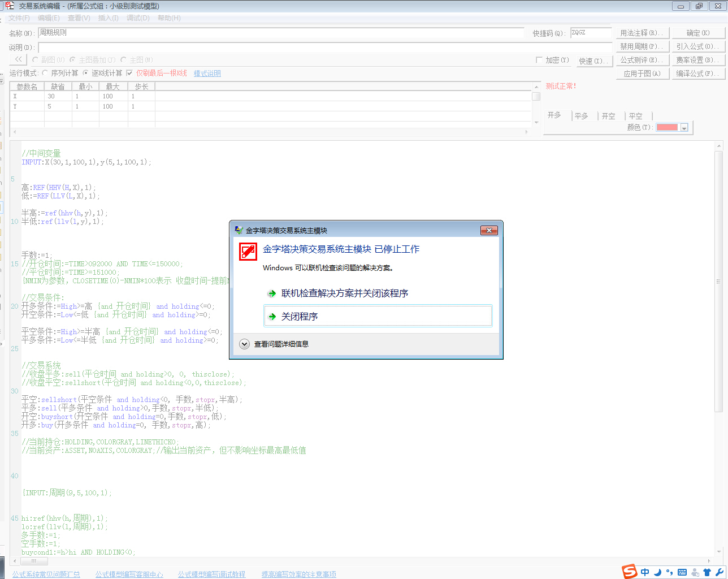
Task: Click the Sogou input method logo
Action: tap(630, 572)
